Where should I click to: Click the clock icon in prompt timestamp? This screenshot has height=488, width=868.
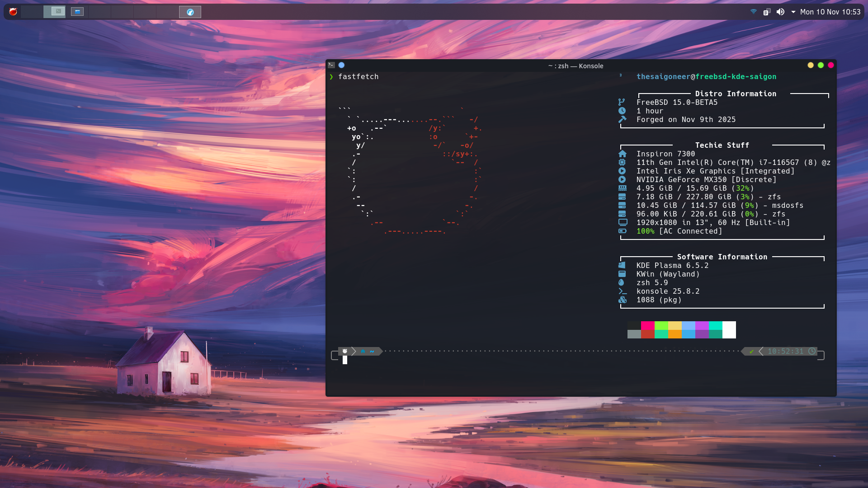coord(812,351)
